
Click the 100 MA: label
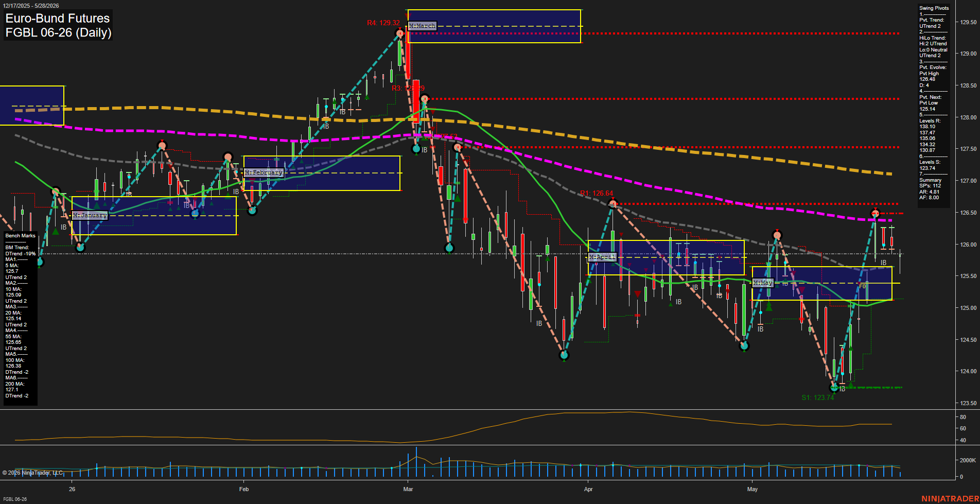(14, 360)
